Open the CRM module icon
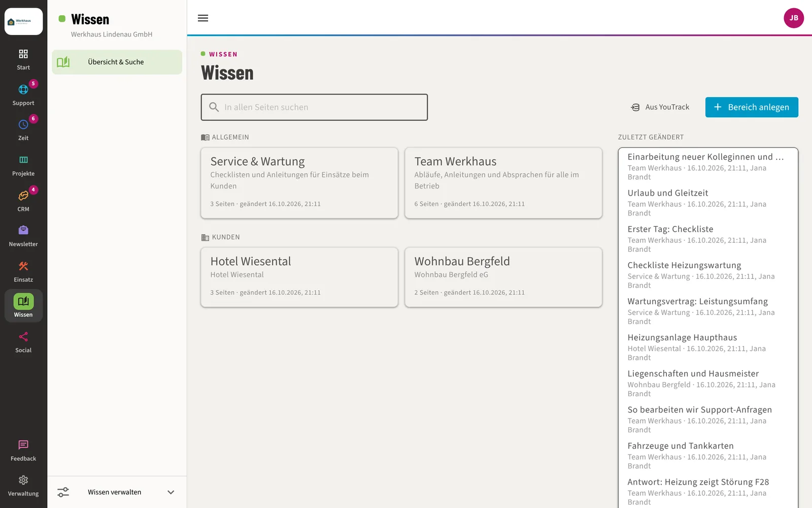This screenshot has height=508, width=812. click(23, 196)
